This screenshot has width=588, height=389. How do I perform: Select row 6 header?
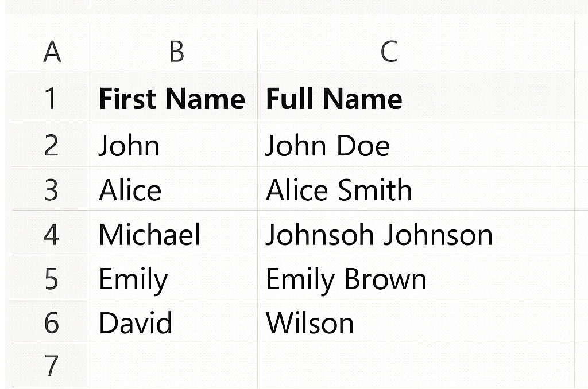51,322
